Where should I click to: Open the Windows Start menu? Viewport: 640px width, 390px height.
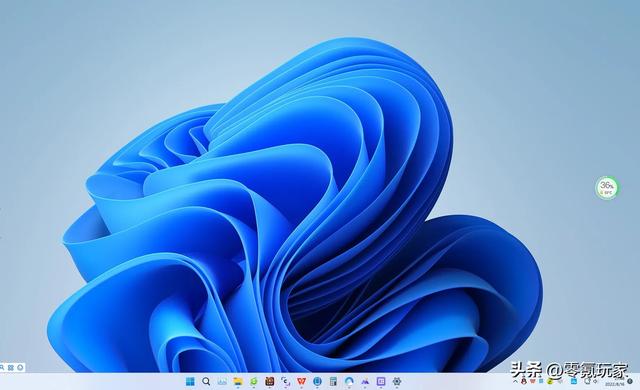190,381
